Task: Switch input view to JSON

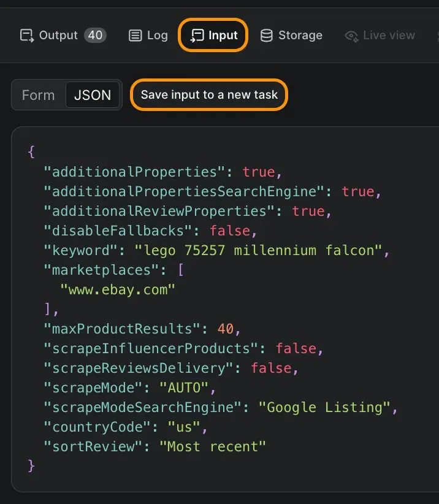Action: coord(93,95)
